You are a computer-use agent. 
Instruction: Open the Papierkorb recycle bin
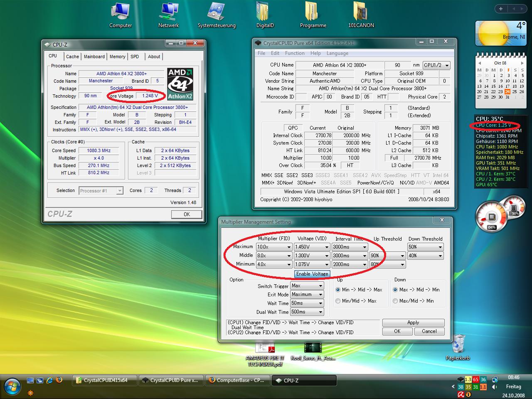458,347
